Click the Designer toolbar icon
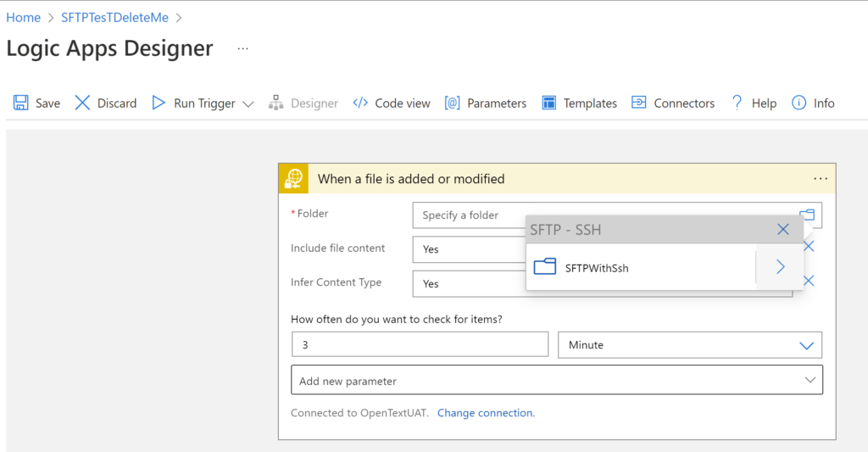868x452 pixels. point(275,103)
